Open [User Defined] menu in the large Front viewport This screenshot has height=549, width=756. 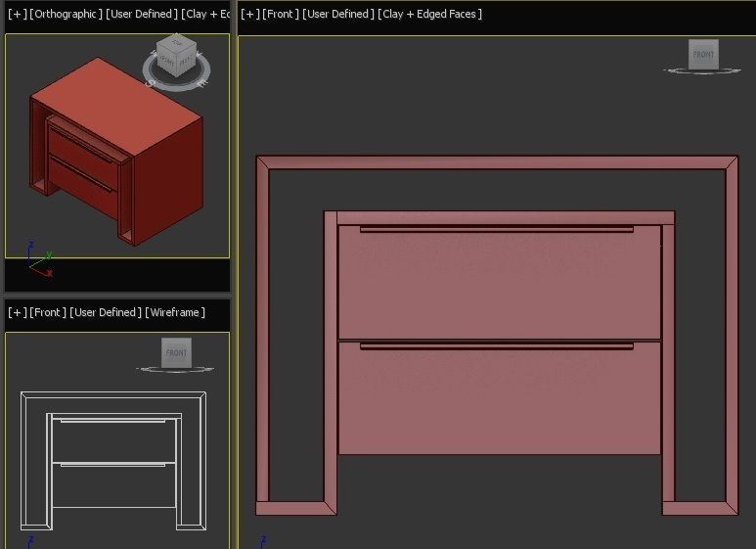click(x=338, y=15)
